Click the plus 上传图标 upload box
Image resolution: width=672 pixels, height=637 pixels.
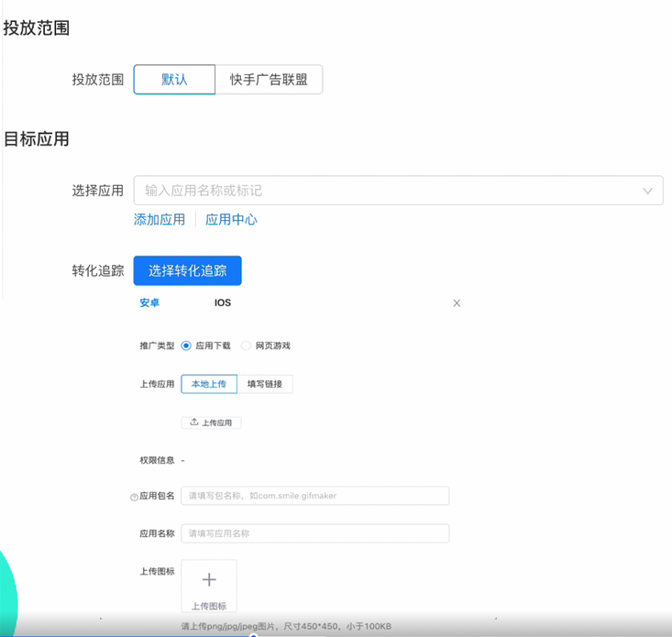(x=209, y=587)
